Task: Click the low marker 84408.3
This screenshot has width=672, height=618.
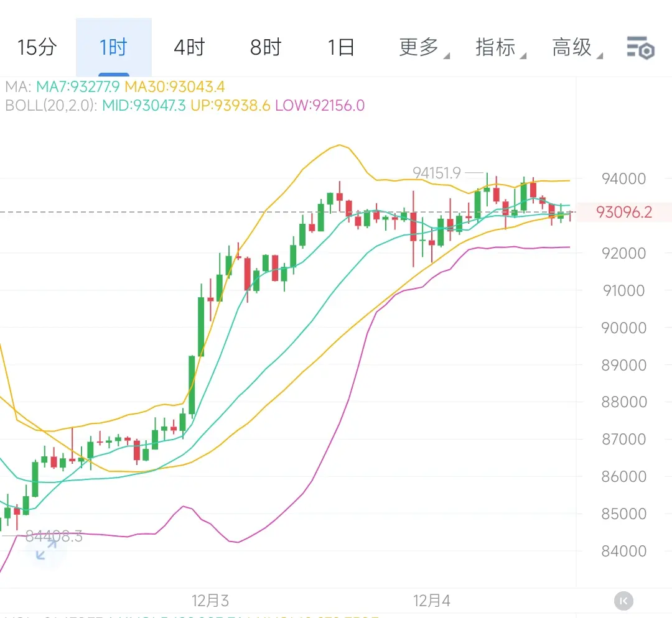Action: point(54,536)
